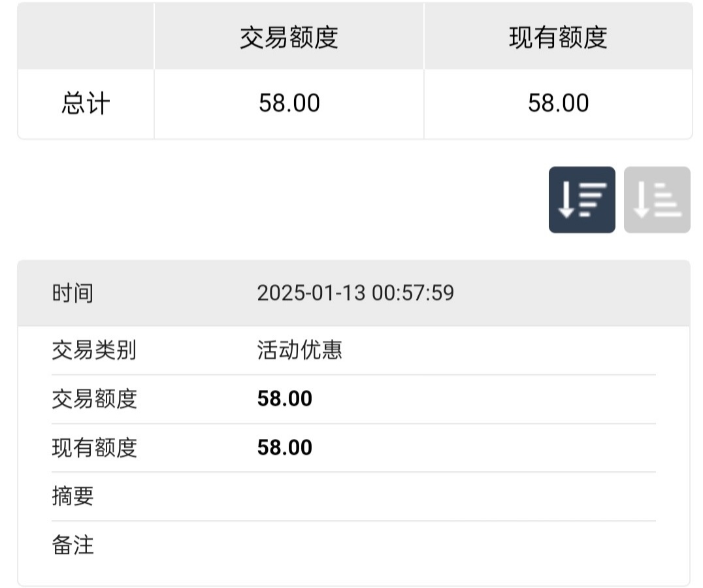Select the 活动优惠 transaction category value
Screen dimensions: 703x588
tap(299, 350)
